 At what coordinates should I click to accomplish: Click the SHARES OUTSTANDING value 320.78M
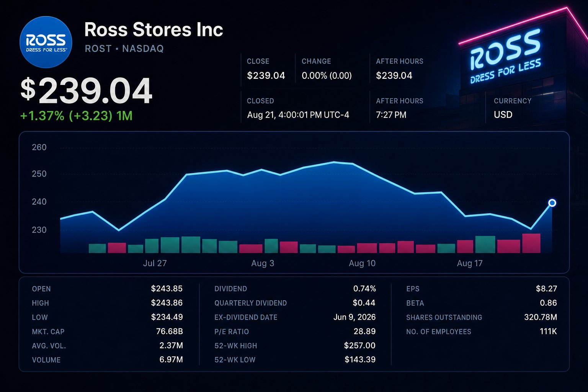coord(541,317)
